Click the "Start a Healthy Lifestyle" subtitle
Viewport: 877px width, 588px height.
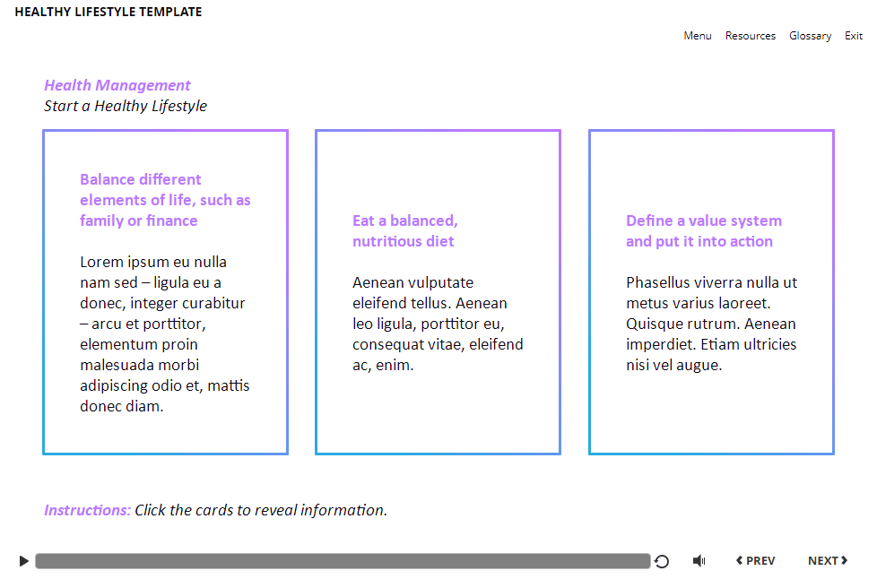pyautogui.click(x=126, y=106)
